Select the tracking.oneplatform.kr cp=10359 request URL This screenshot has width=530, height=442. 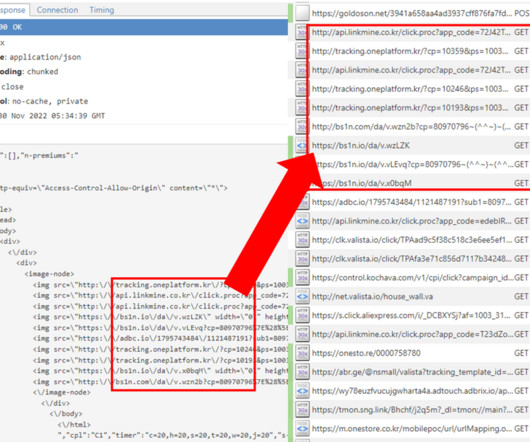pyautogui.click(x=410, y=51)
